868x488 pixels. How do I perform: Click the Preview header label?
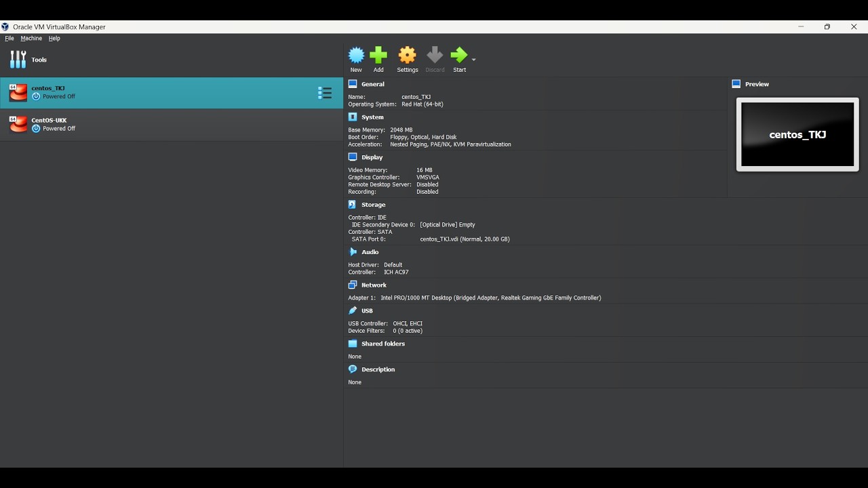tap(757, 84)
